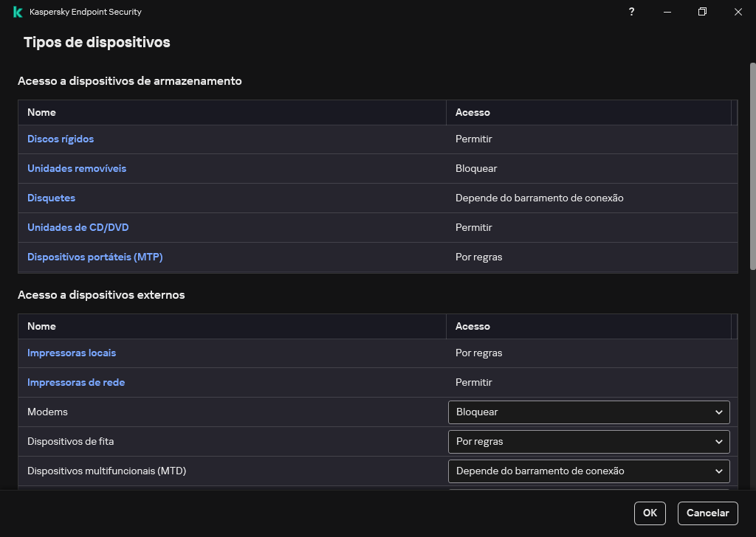
Task: Click the window restore button
Action: [x=702, y=12]
